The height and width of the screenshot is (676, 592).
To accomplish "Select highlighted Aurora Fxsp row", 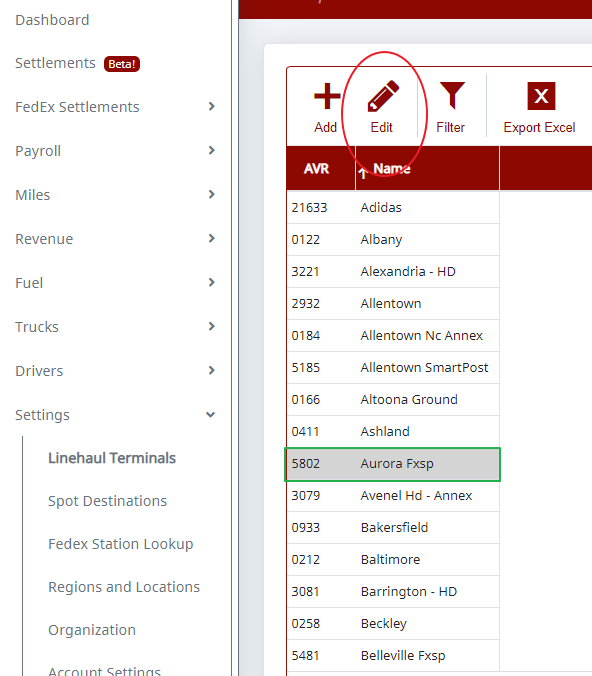I will point(393,464).
